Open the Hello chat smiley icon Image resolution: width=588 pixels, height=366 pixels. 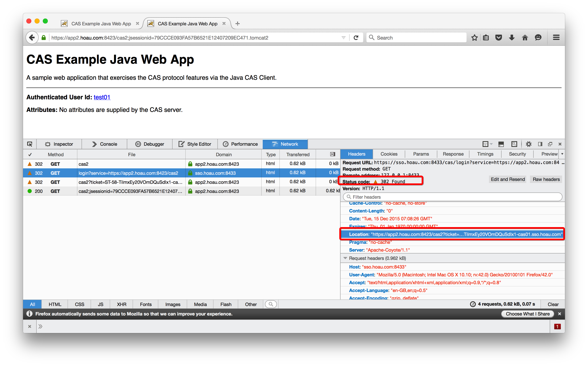538,38
